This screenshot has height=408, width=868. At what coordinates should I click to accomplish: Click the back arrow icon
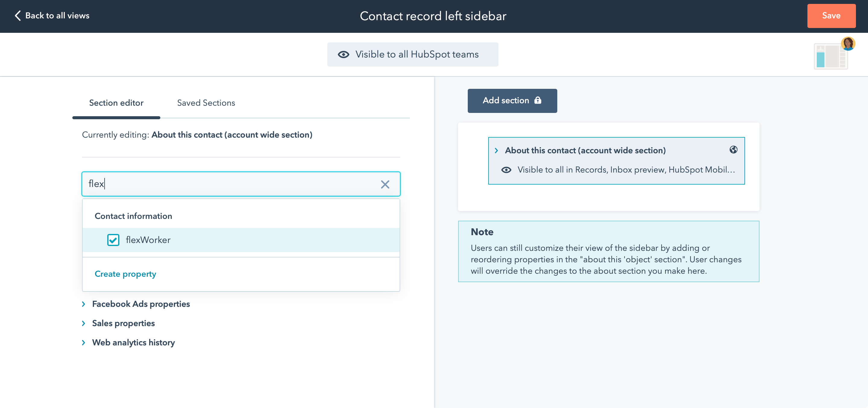(x=18, y=15)
